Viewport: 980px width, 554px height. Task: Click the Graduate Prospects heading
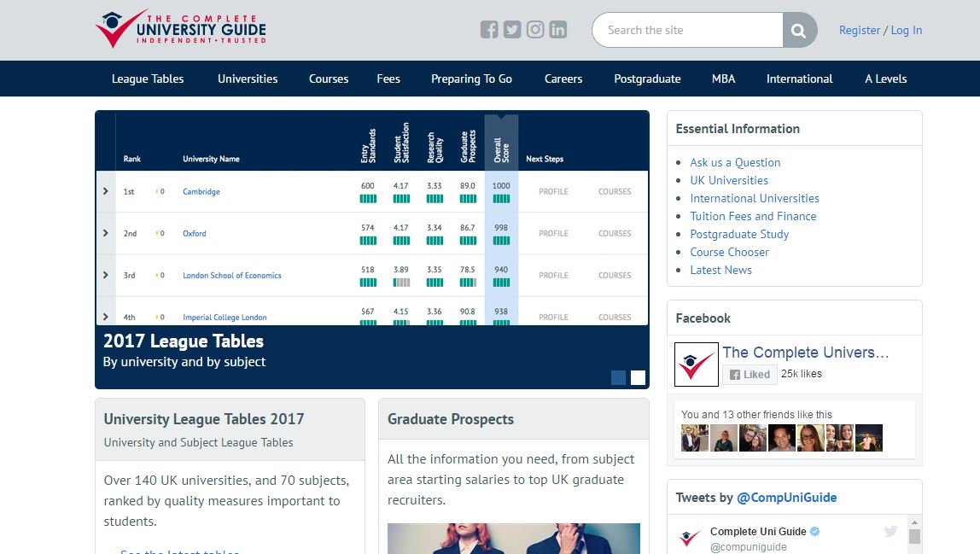[x=451, y=419]
